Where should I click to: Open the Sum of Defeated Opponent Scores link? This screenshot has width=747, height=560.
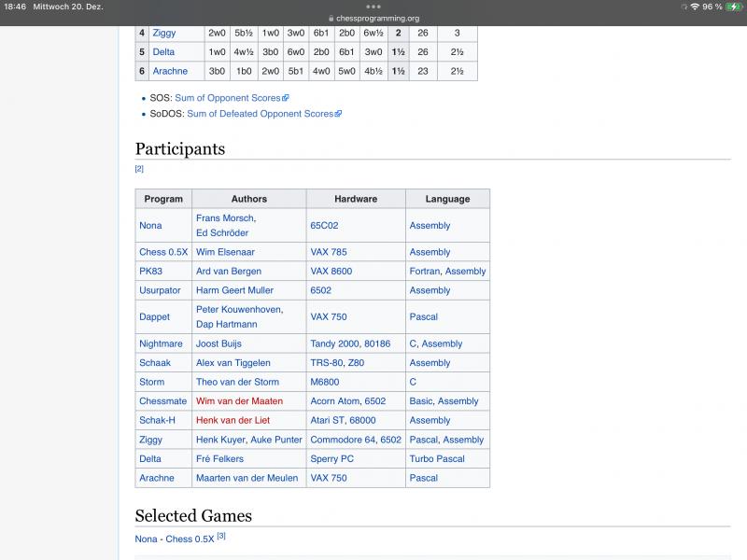[x=263, y=114]
